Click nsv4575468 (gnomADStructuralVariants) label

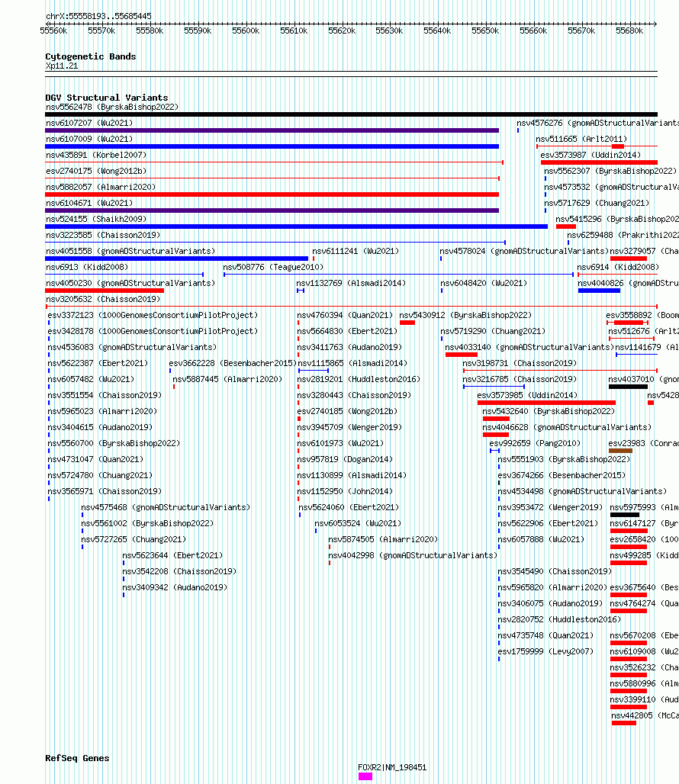(166, 507)
